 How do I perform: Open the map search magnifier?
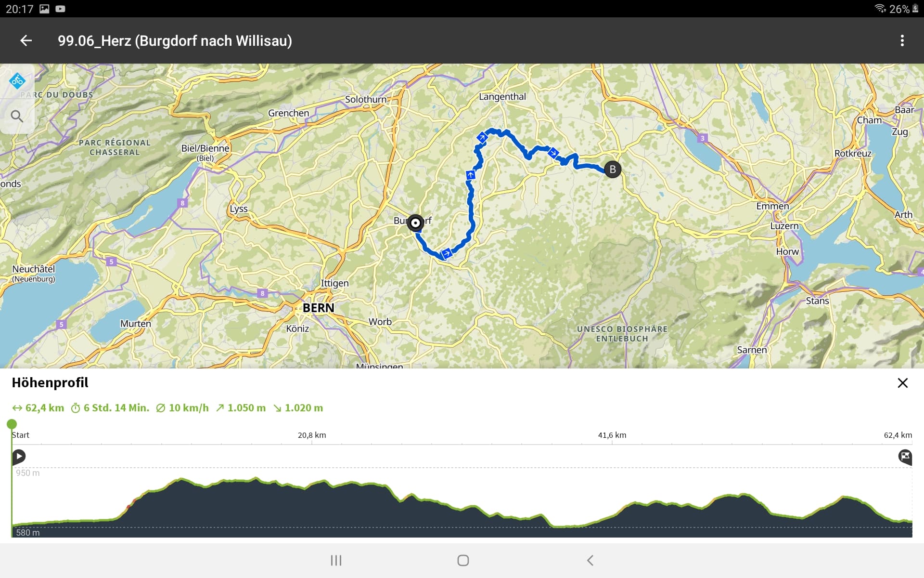[17, 116]
